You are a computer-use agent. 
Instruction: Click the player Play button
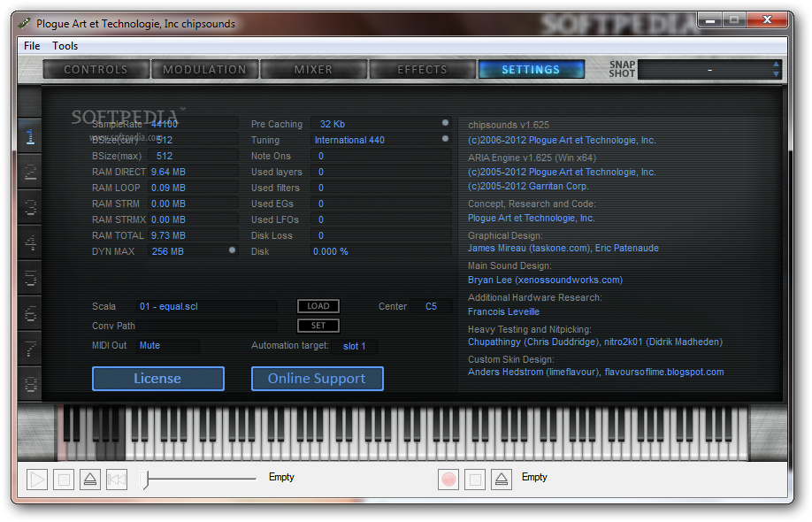[37, 480]
